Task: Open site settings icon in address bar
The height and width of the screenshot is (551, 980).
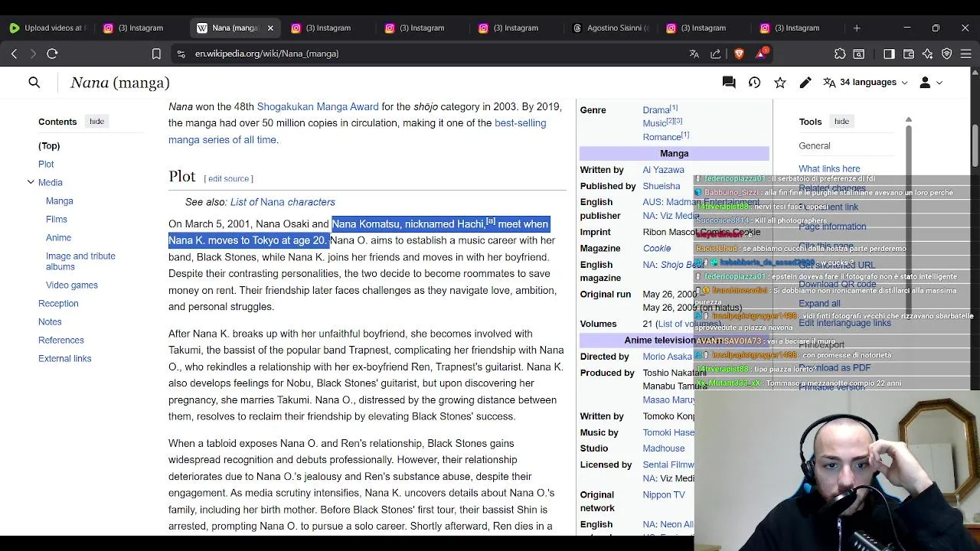Action: click(181, 54)
